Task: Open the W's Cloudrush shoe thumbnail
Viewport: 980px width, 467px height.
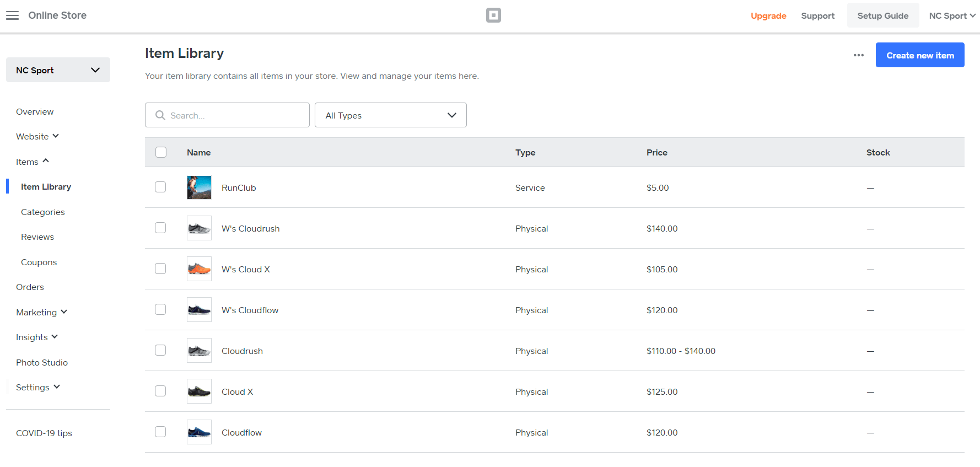Action: click(199, 228)
